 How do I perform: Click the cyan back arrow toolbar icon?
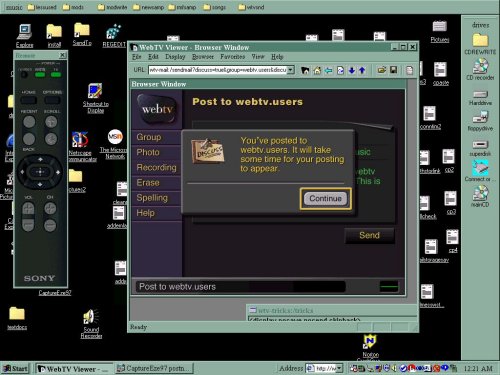[329, 70]
